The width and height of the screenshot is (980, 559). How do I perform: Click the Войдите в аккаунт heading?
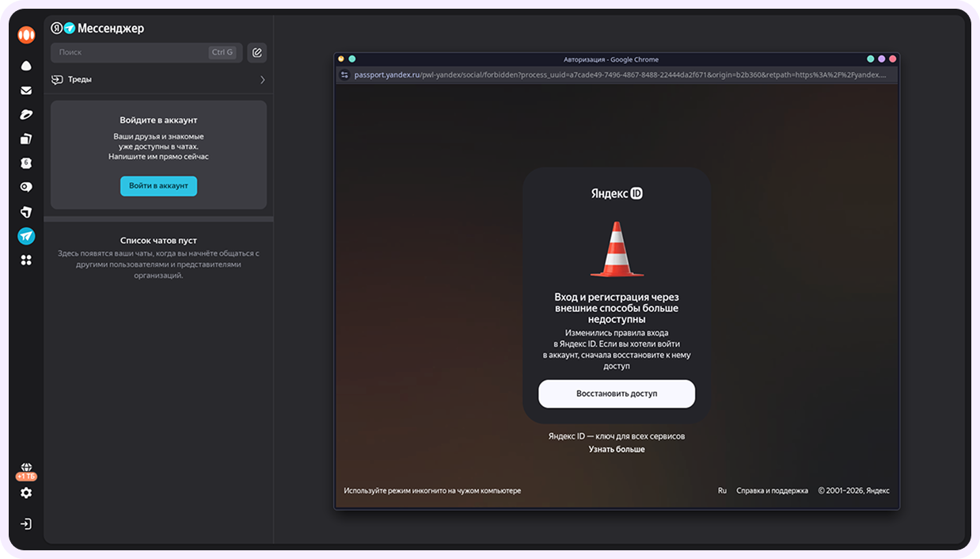click(x=158, y=120)
